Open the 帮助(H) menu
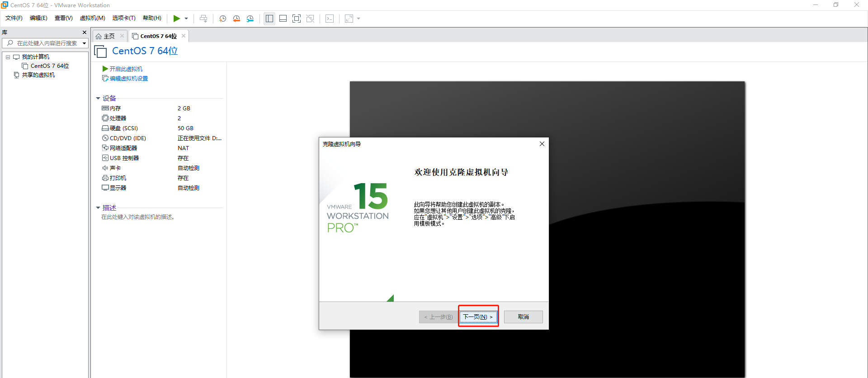The image size is (868, 378). [x=152, y=18]
